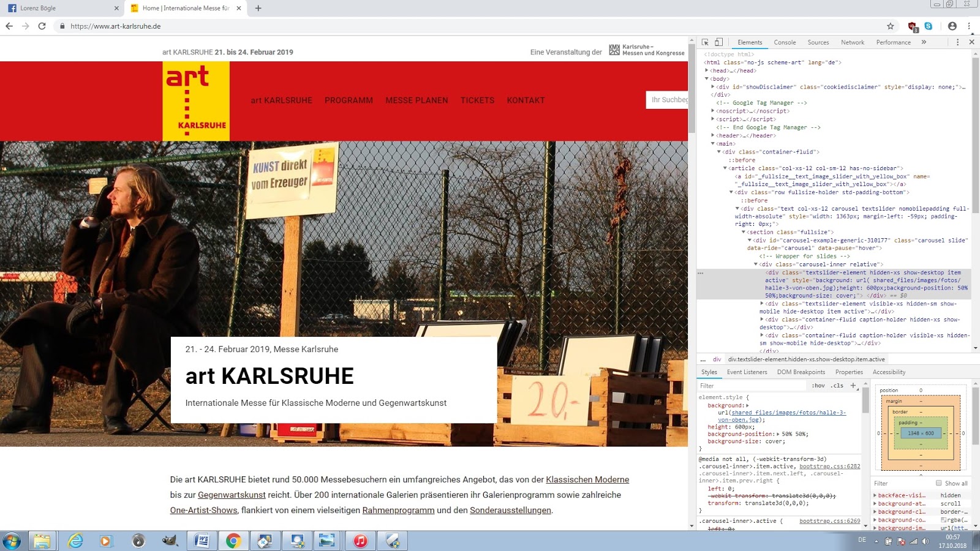Click the art KARLSRUHE yellow logo

pos(196,101)
